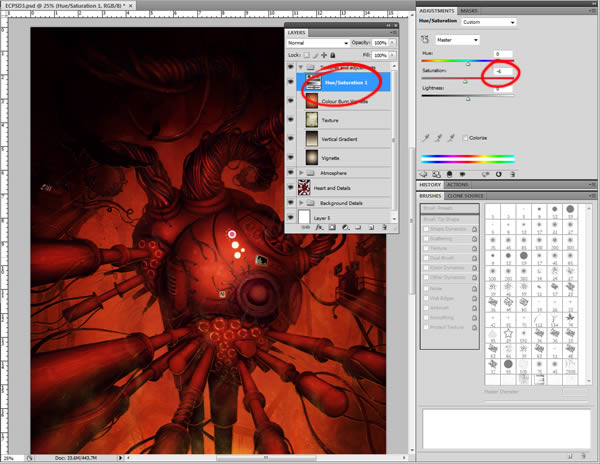The width and height of the screenshot is (600, 464).
Task: Lock all padlock icon
Action: click(x=333, y=55)
